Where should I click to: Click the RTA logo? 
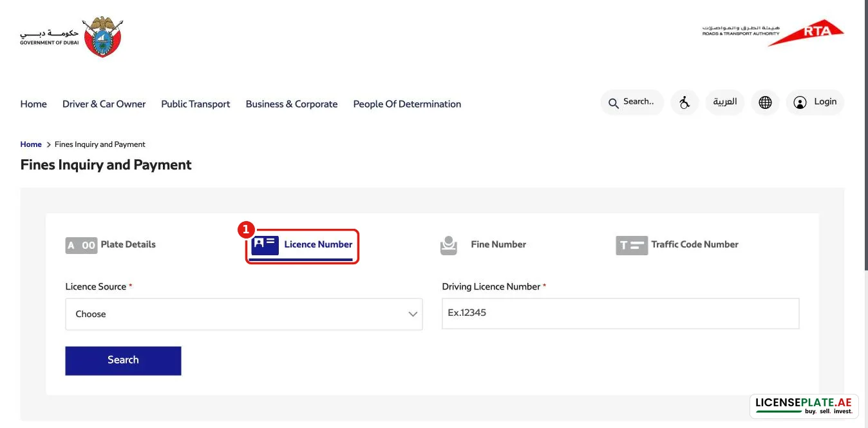(x=773, y=32)
